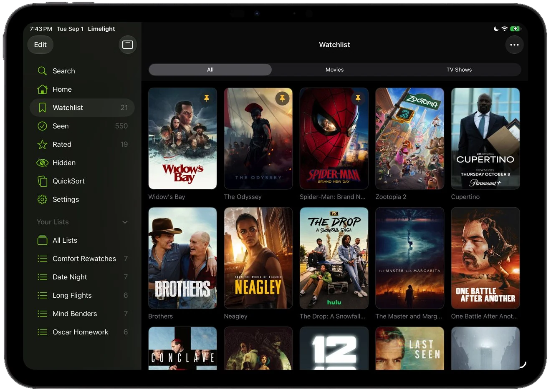Viewport: 551px width, 392px height.
Task: Open the Zootopia 2 poster
Action: click(409, 138)
